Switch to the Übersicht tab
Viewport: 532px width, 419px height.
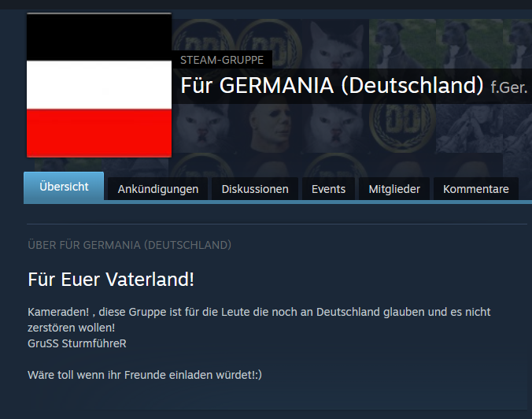click(x=64, y=187)
